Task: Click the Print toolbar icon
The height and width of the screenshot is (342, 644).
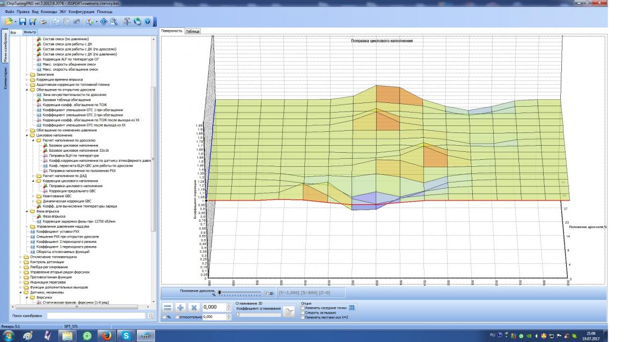Action: click(42, 21)
